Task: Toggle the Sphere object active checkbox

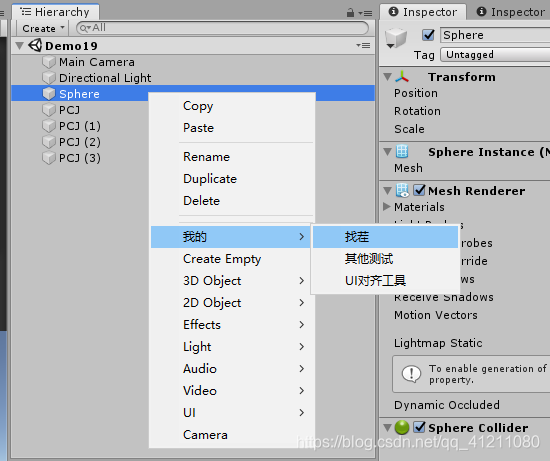Action: click(428, 35)
